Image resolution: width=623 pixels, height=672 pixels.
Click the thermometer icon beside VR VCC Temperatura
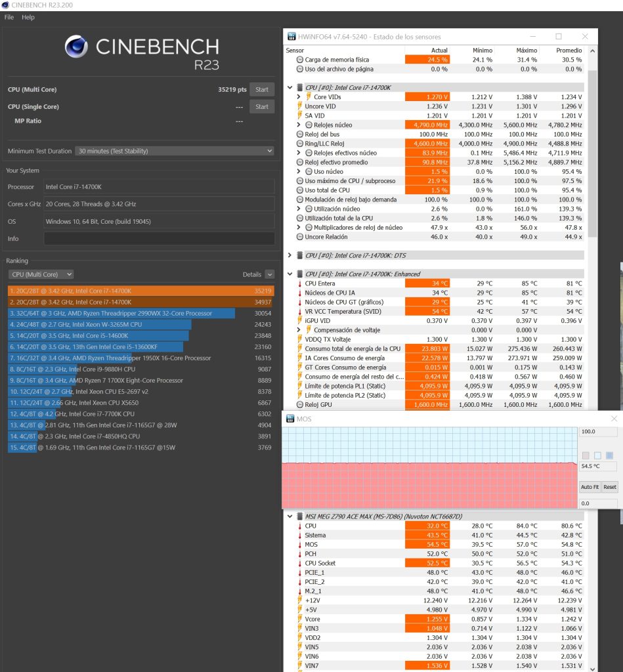300,312
